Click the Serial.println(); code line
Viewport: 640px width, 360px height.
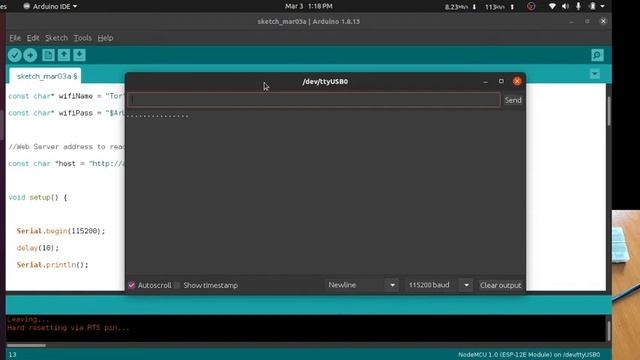coord(52,265)
